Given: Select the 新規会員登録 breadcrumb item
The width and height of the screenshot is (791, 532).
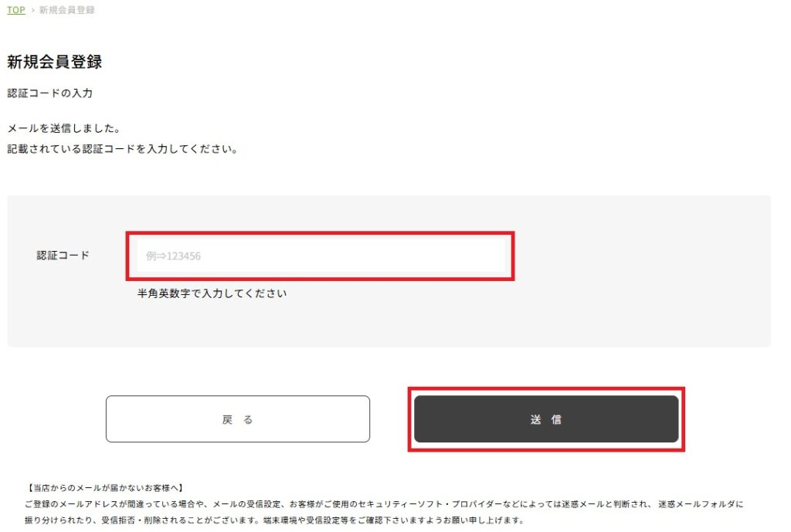Looking at the screenshot, I should [67, 10].
